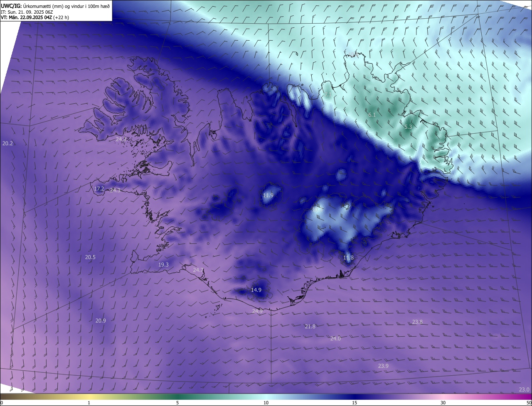Click the map value 20.5
Image resolution: width=532 pixels, height=406 pixels.
(90, 257)
